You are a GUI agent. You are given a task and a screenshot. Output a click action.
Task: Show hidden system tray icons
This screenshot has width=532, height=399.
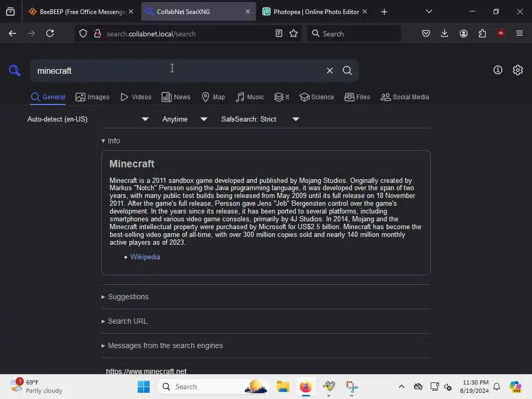[402, 387]
